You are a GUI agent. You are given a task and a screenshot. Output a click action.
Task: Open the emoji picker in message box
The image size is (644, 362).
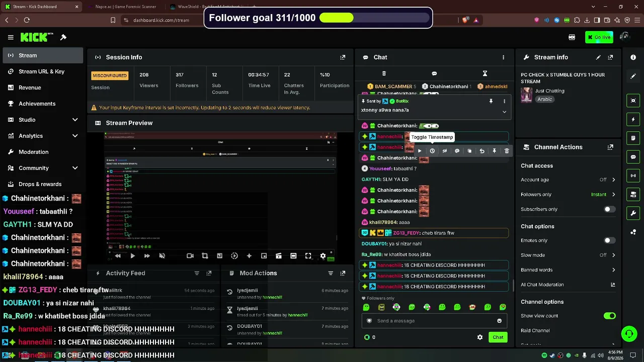coord(499,321)
